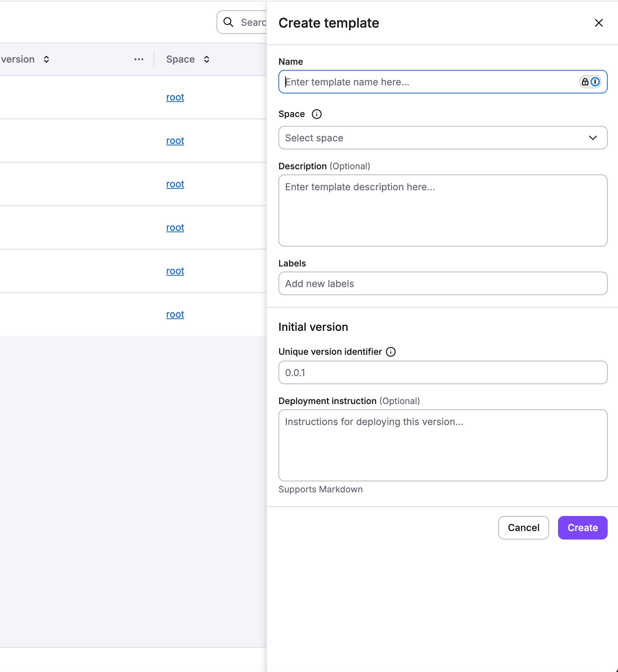Expand the space list using chevron arrow
Screen dimensions: 618x672
pos(593,138)
